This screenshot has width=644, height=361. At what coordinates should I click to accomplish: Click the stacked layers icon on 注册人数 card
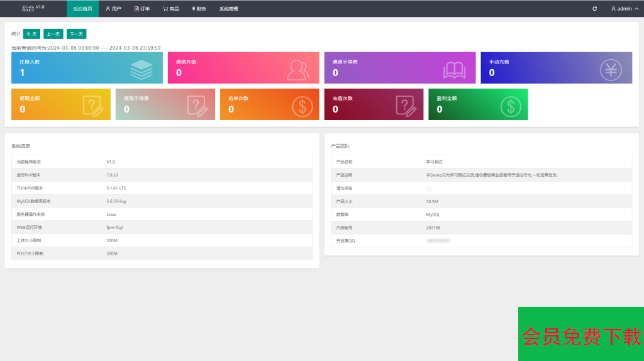142,69
